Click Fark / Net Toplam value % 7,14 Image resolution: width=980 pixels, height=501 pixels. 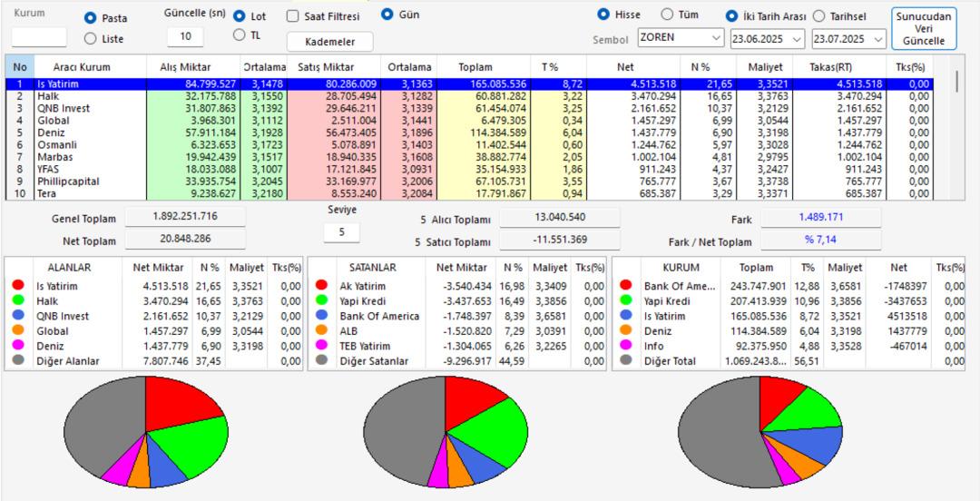820,240
